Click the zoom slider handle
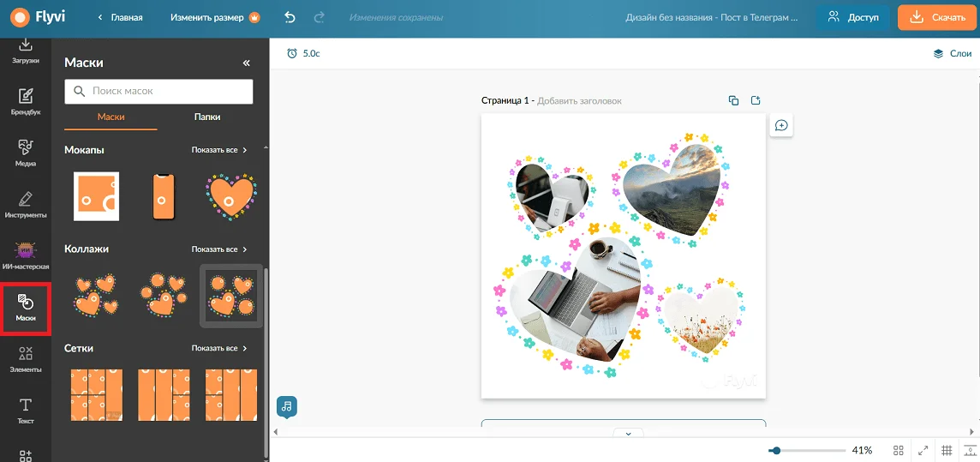The width and height of the screenshot is (980, 462). [775, 450]
